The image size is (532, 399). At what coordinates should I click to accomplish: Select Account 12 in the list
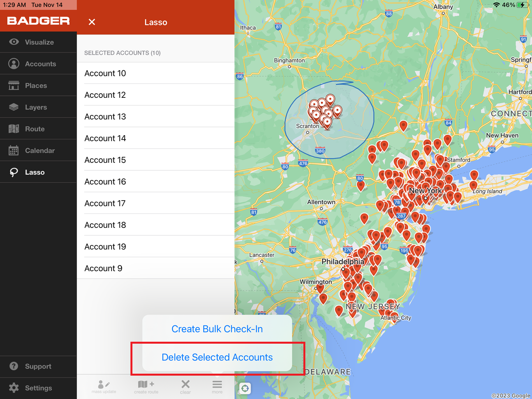click(x=156, y=95)
